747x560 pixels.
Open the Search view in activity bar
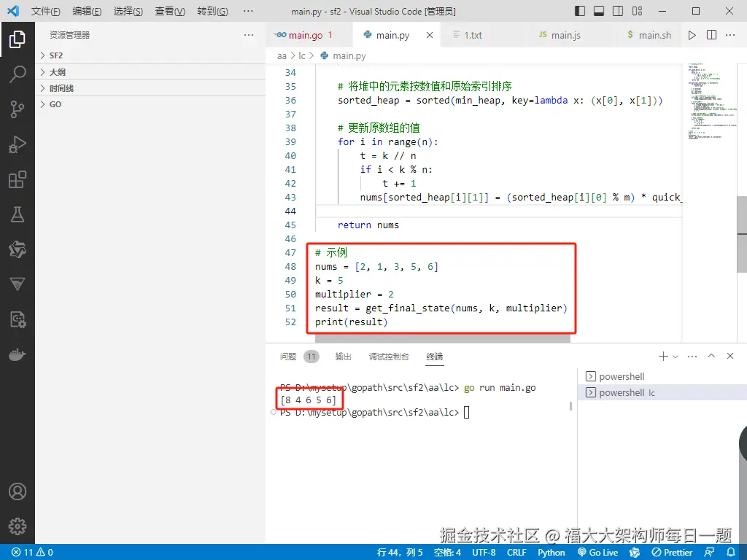click(18, 74)
